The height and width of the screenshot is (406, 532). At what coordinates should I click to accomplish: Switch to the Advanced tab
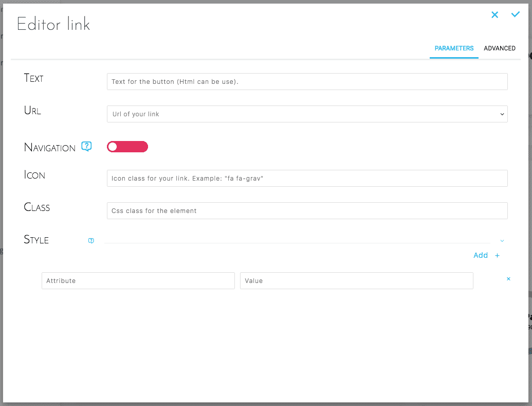point(500,48)
